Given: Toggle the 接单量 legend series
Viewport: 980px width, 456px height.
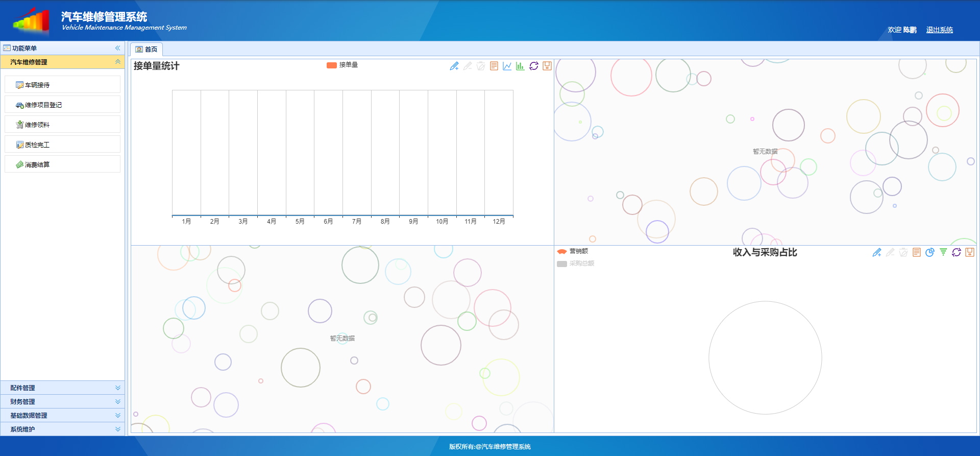Looking at the screenshot, I should 342,65.
